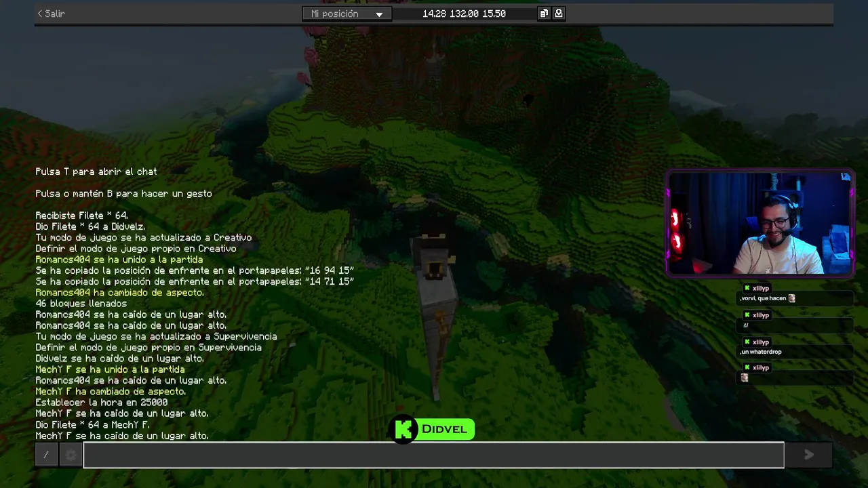
Task: Open chat settings gear icon
Action: (x=71, y=455)
